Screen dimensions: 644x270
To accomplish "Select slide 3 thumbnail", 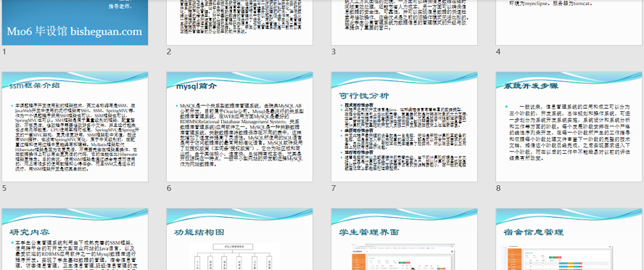I will click(404, 22).
